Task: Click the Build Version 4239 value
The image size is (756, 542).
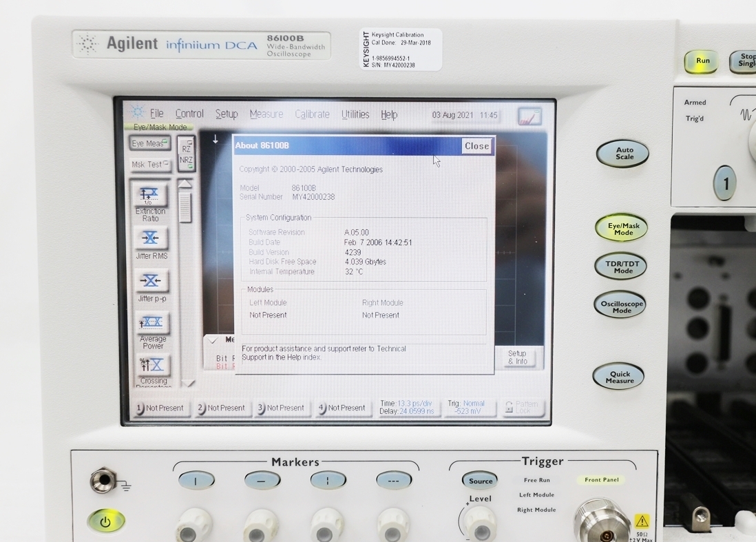Action: (353, 252)
